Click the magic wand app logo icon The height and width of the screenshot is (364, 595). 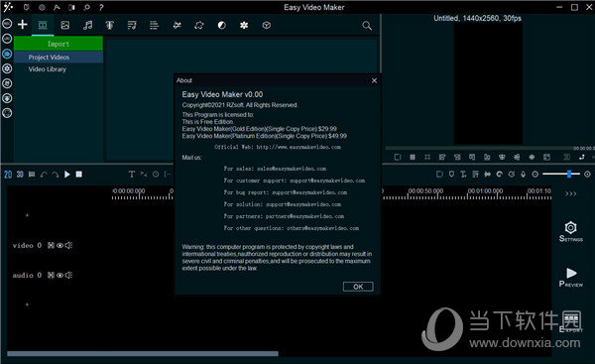8,7
